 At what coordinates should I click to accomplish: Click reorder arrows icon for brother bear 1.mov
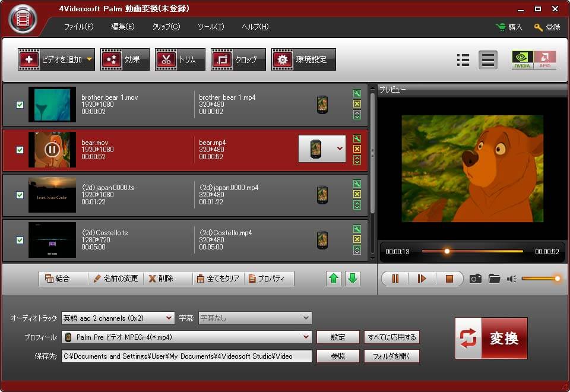[x=357, y=115]
